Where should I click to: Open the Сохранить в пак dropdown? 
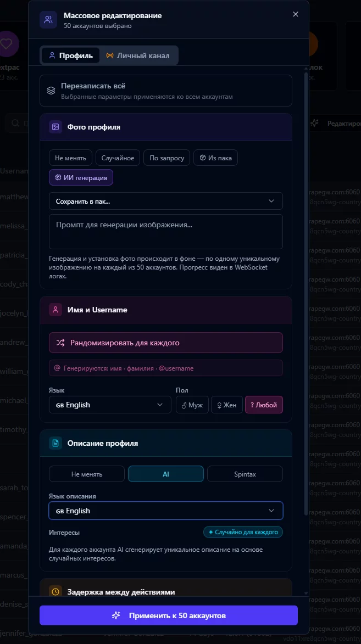point(166,201)
